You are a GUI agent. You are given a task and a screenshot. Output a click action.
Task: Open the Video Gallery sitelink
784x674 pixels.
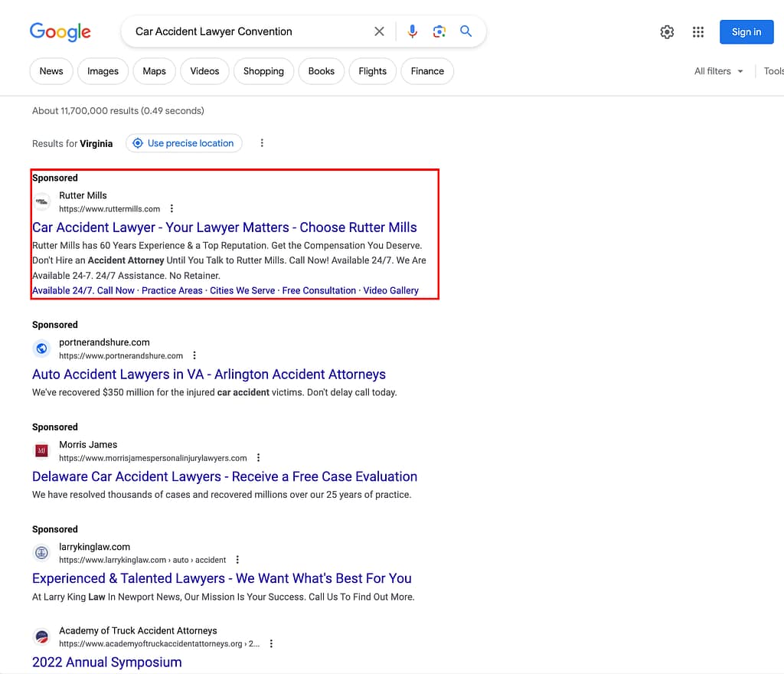pyautogui.click(x=391, y=290)
